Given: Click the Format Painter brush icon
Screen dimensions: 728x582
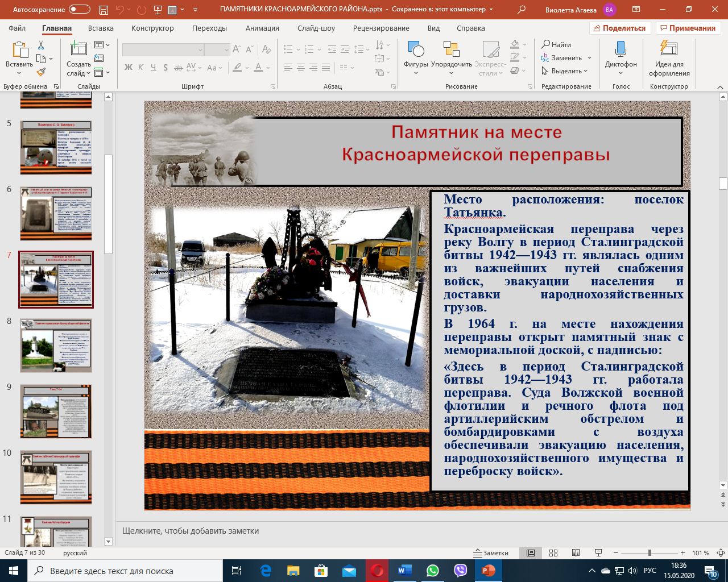Looking at the screenshot, I should tap(41, 72).
